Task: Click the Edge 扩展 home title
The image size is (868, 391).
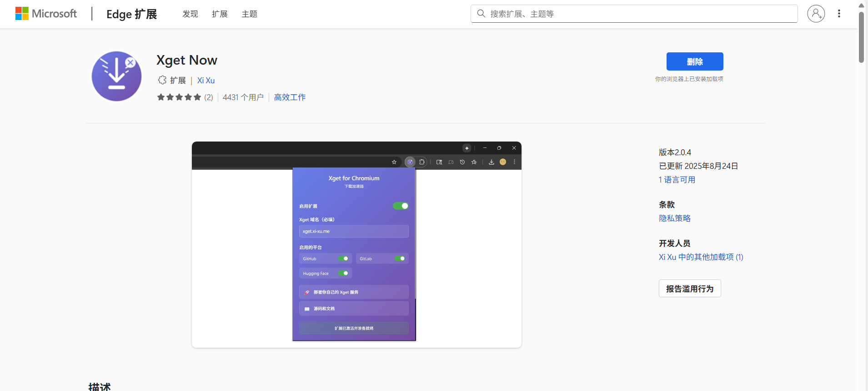Action: point(131,14)
